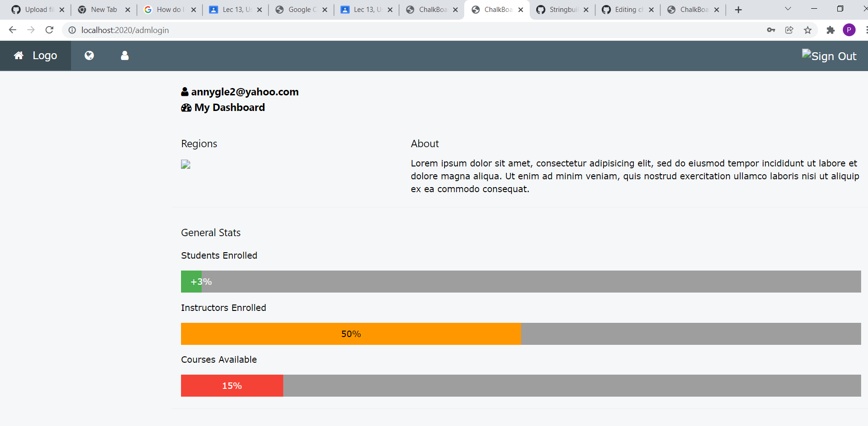Click the Students Enrolled +3% green bar
Image resolution: width=868 pixels, height=426 pixels.
[x=191, y=282]
